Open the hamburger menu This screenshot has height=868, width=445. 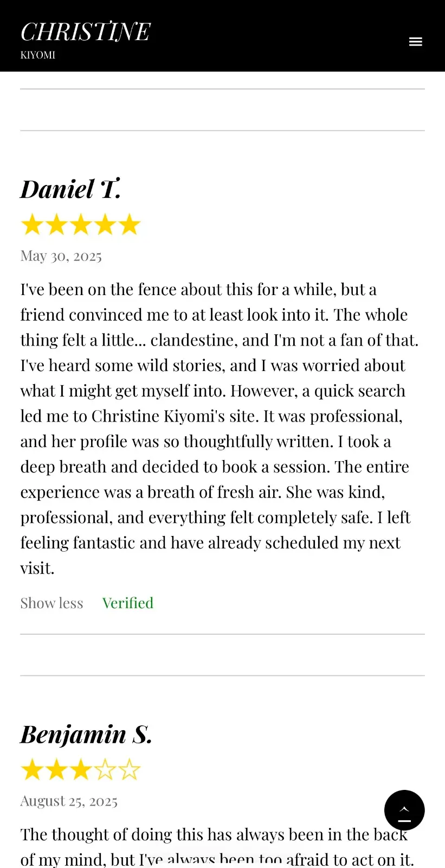[415, 42]
